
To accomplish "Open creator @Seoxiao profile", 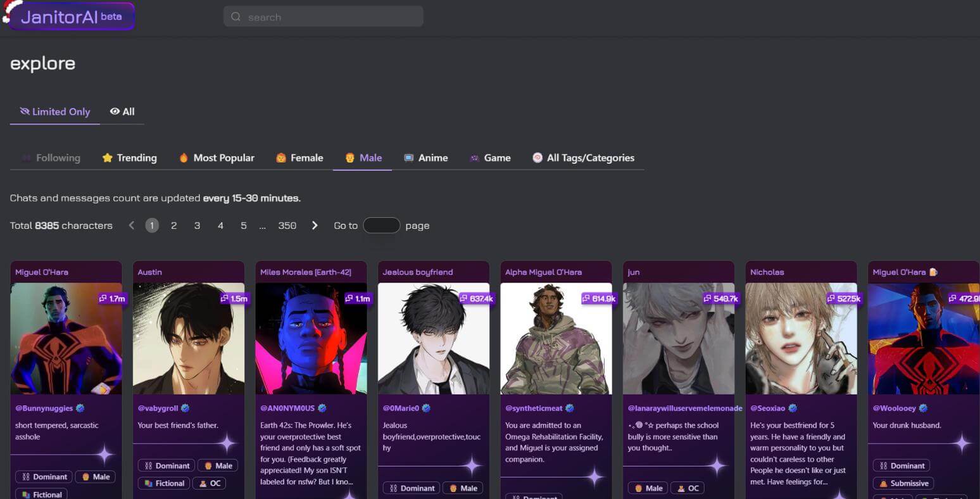I will click(768, 408).
